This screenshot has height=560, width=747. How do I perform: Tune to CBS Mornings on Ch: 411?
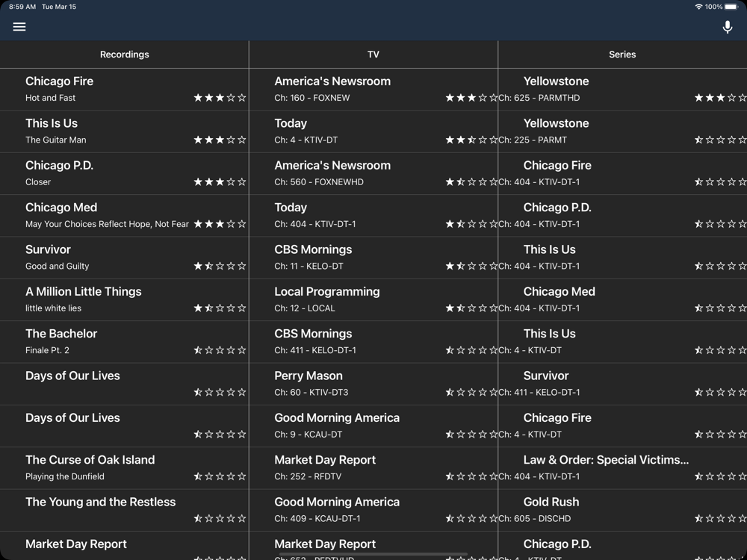click(373, 341)
